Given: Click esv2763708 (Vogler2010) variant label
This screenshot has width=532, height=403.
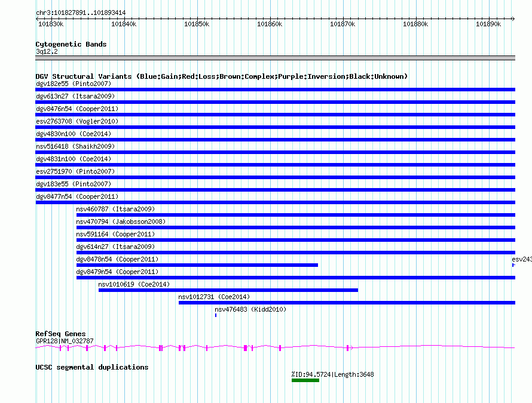Looking at the screenshot, I should click(x=77, y=121).
